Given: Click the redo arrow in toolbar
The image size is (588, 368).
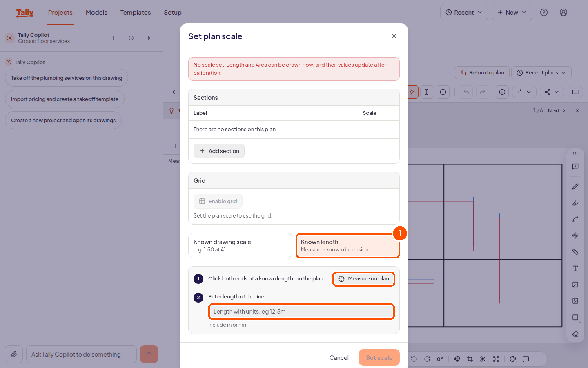Looking at the screenshot, I should pyautogui.click(x=483, y=92).
